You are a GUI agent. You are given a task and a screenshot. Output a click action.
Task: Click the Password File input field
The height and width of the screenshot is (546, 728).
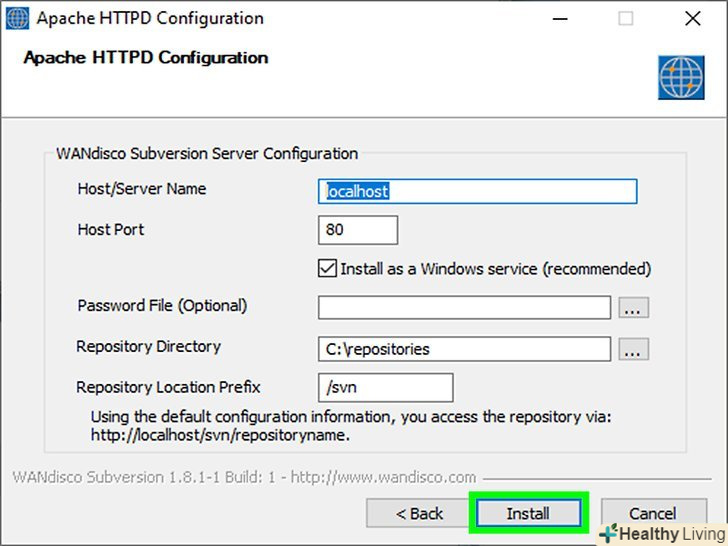(464, 307)
